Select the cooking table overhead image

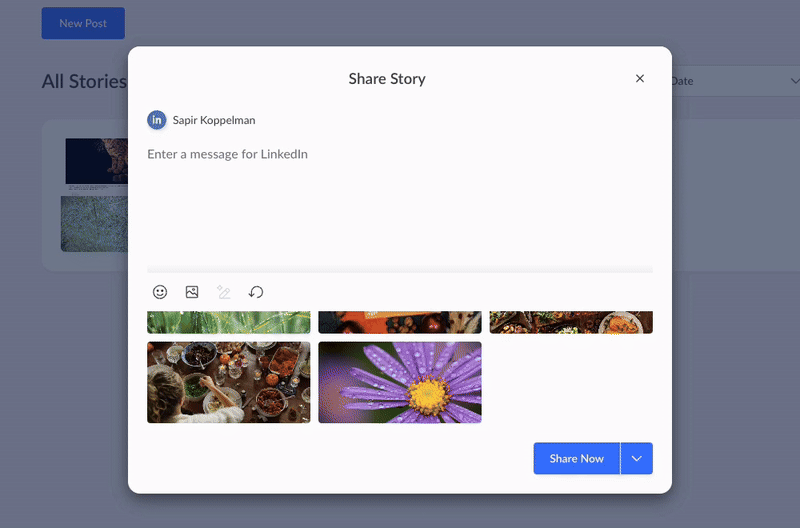(228, 382)
